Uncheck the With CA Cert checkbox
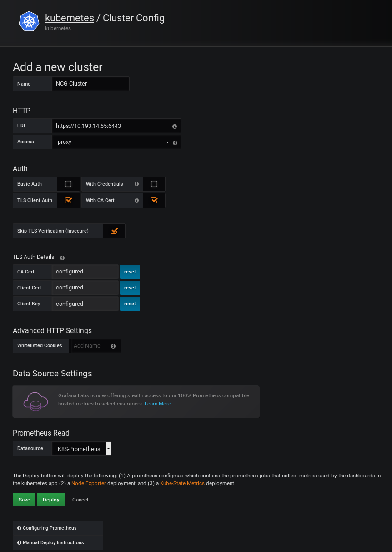Screen dimensions: 392x552 pyautogui.click(x=154, y=200)
